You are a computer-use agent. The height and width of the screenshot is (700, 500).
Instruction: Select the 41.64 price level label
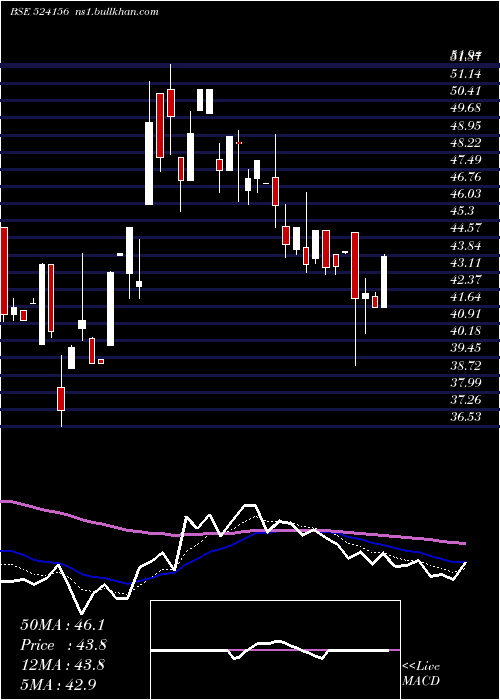click(465, 297)
